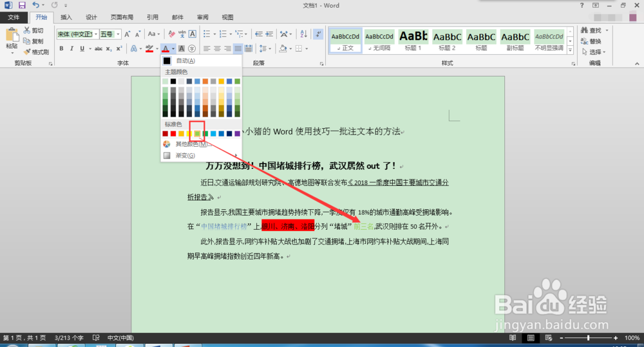644x347 pixels.
Task: Save the document with the floppy icon
Action: 22,5
